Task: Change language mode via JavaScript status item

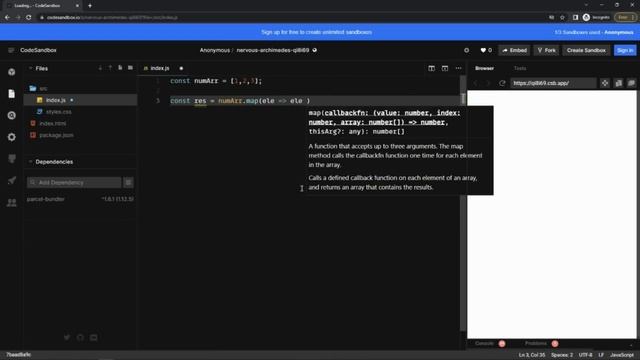Action: [622, 355]
